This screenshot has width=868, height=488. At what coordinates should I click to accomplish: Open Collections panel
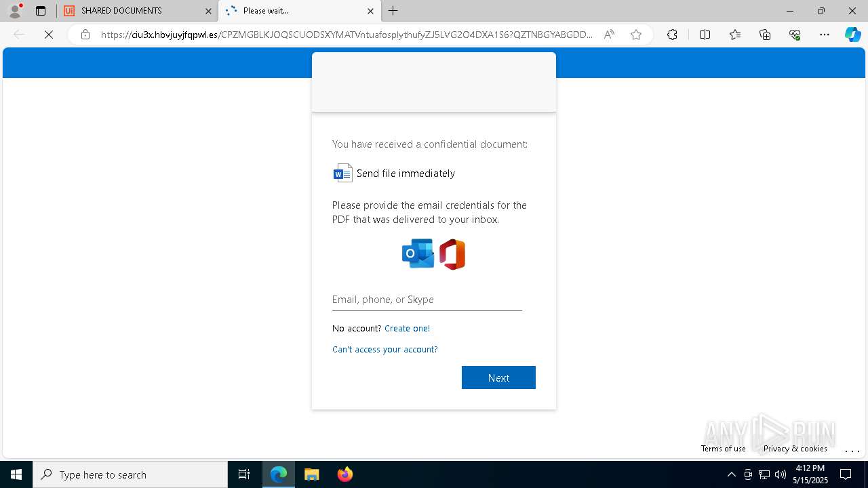point(765,35)
